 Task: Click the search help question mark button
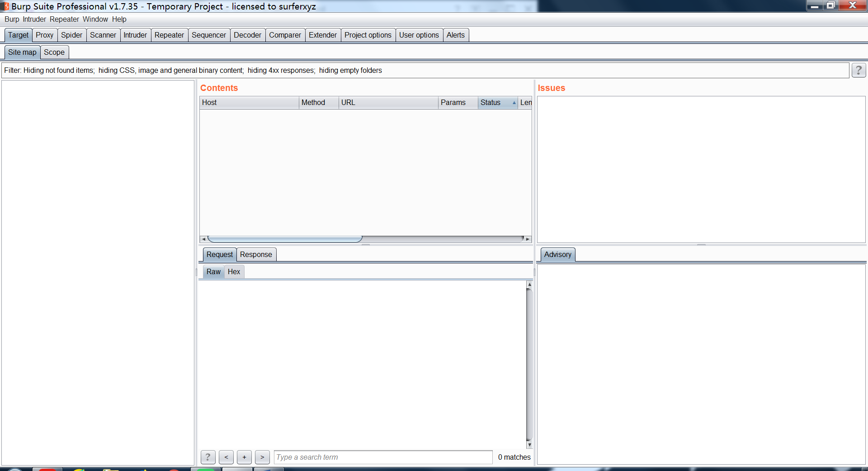pyautogui.click(x=208, y=457)
